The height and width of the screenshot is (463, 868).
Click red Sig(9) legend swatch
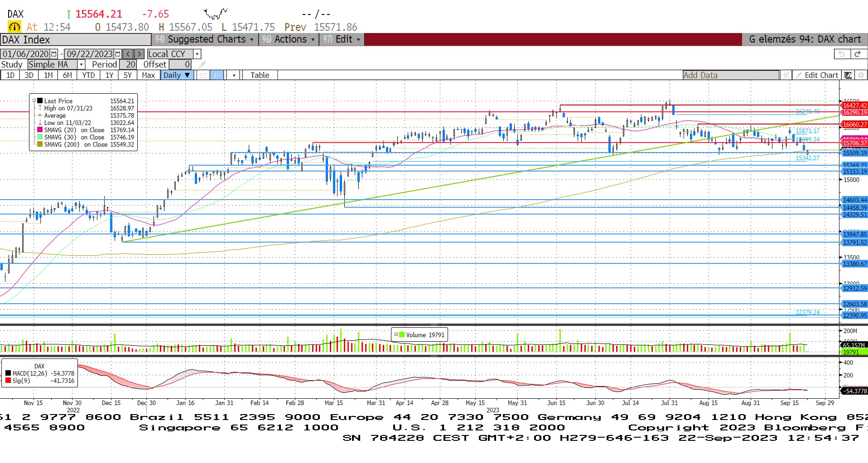8,381
